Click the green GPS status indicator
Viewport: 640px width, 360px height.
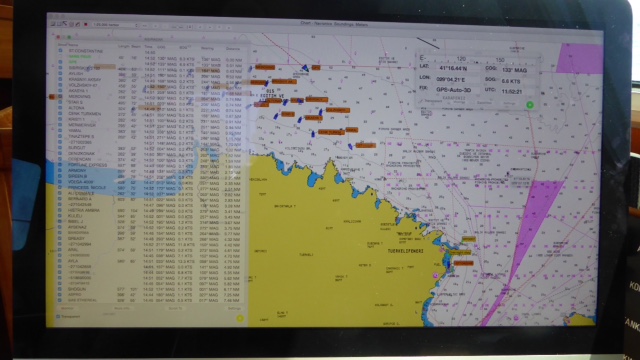[530, 105]
